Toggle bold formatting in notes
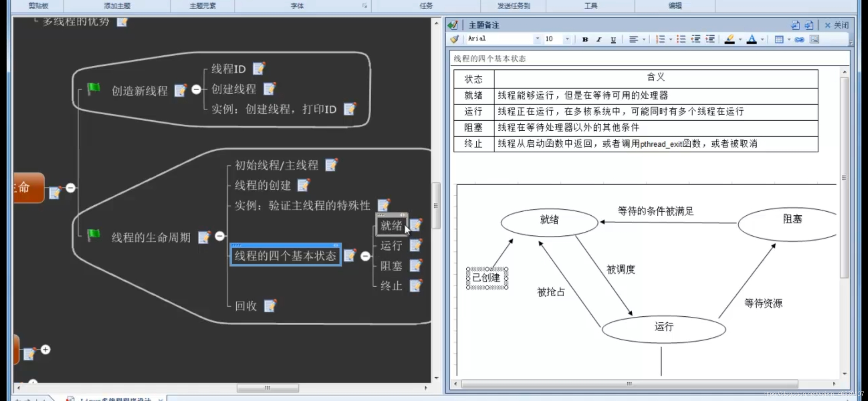 click(x=585, y=39)
